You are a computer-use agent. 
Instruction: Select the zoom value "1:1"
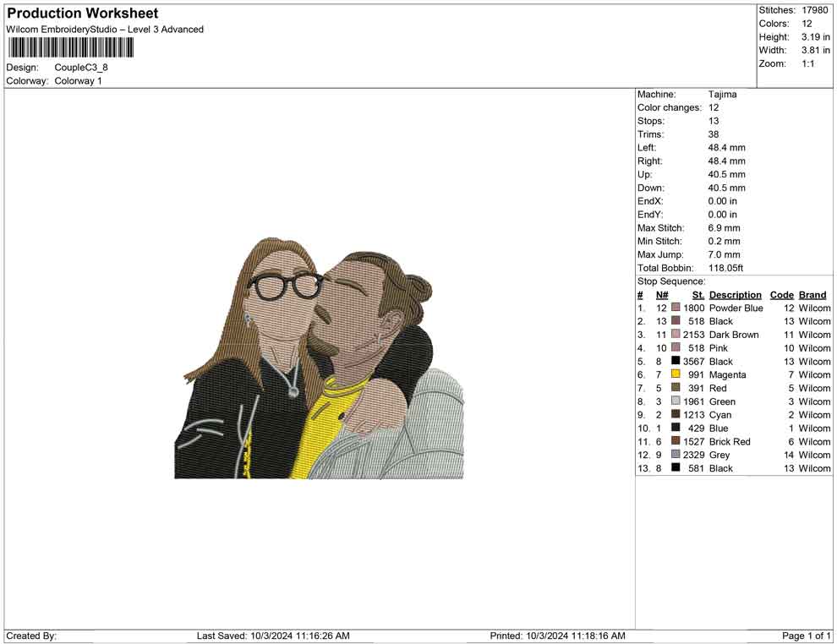(808, 64)
